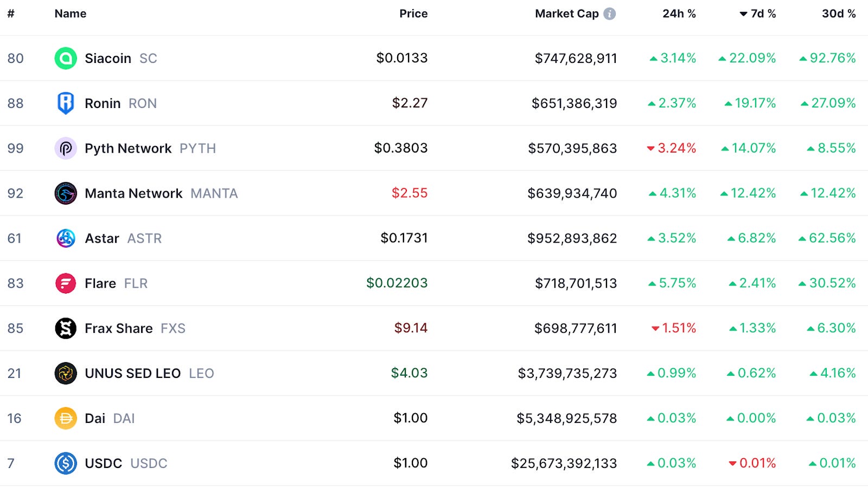The height and width of the screenshot is (487, 868).
Task: Sort table by the Price column
Action: [x=413, y=14]
